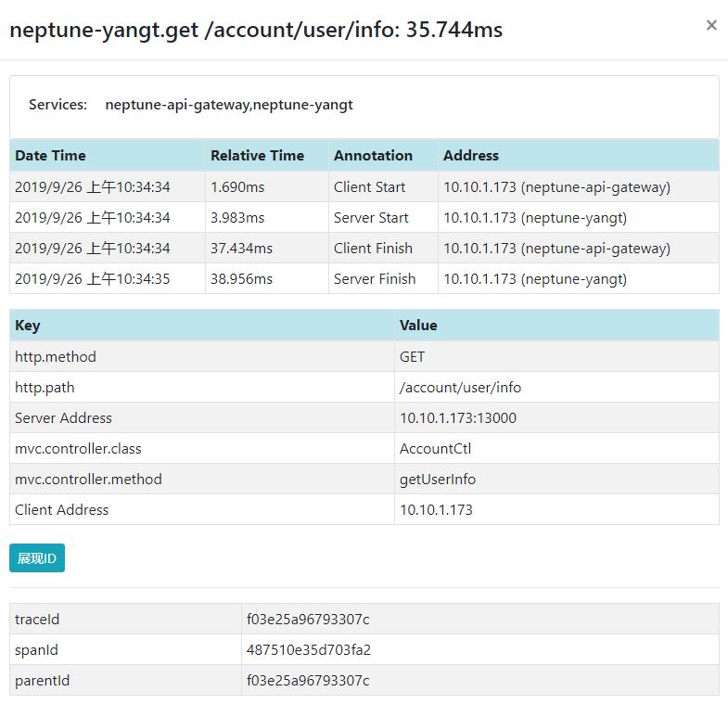Click the Client Finish annotation cell

tap(373, 249)
